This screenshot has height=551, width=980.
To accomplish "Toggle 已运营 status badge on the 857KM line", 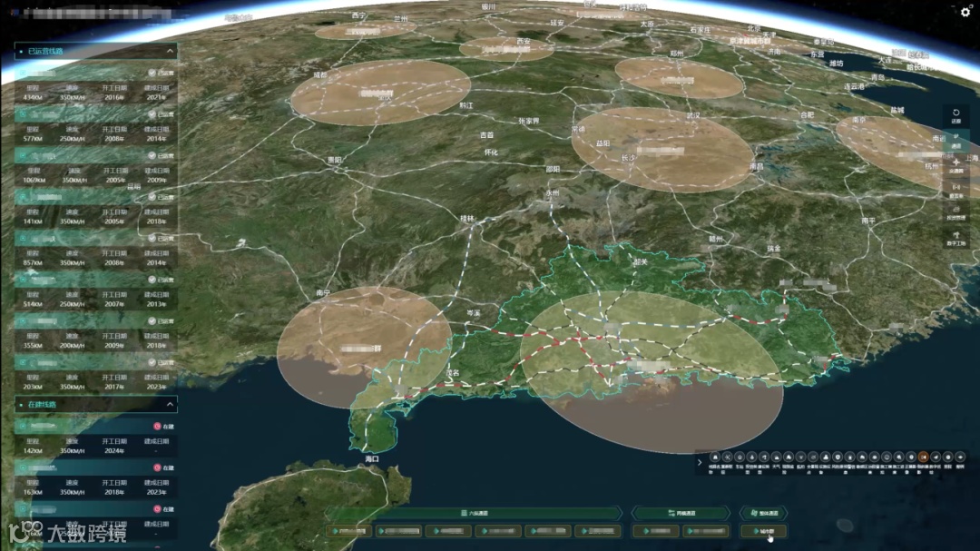I will click(162, 238).
